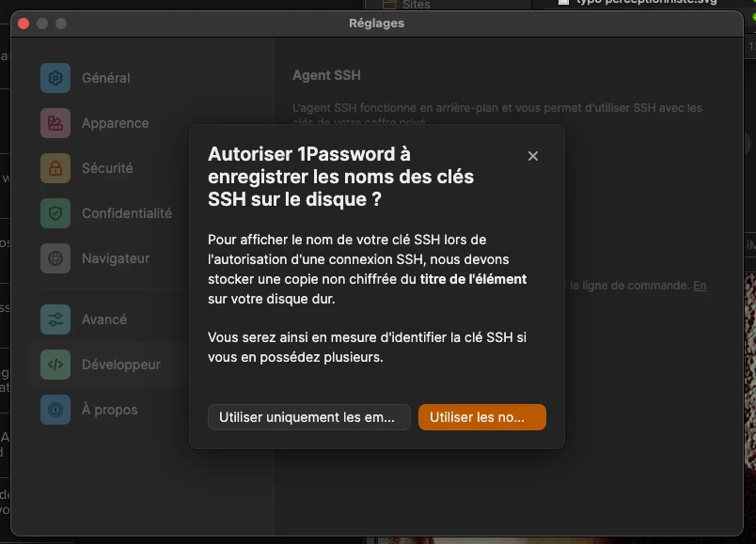Image resolution: width=756 pixels, height=544 pixels.
Task: Click the Développeur code icon
Action: pos(55,365)
